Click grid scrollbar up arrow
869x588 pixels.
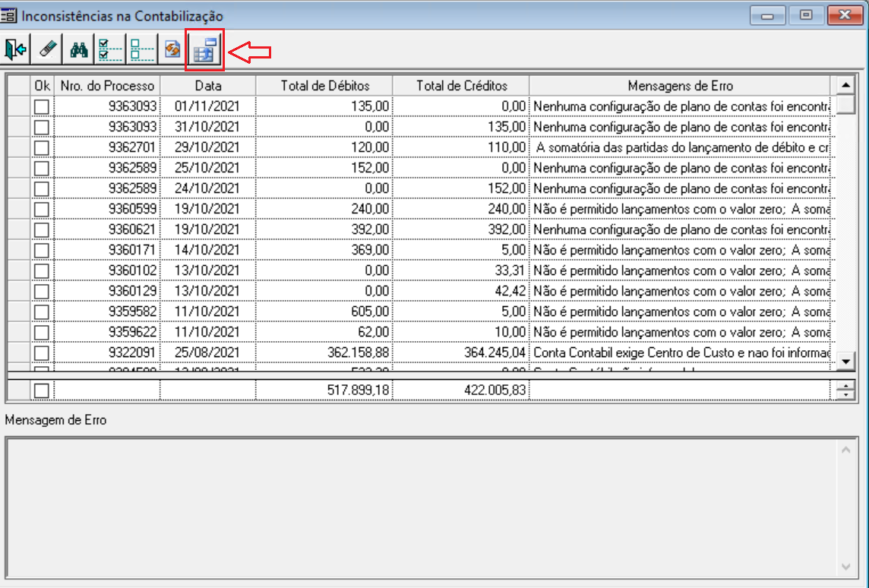(x=845, y=85)
